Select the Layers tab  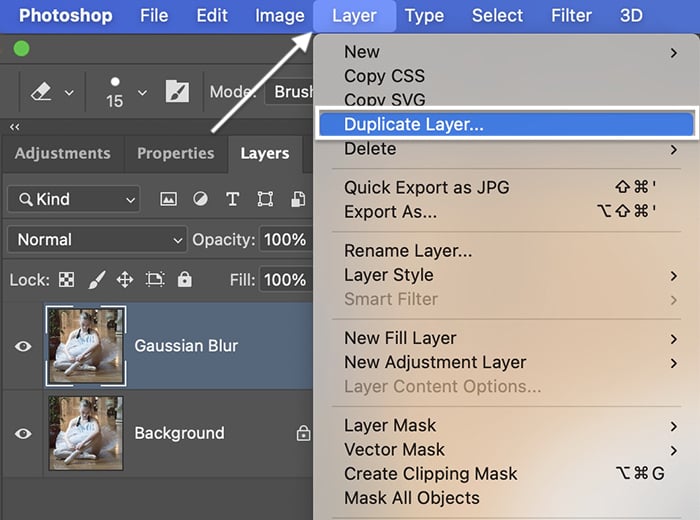[265, 153]
